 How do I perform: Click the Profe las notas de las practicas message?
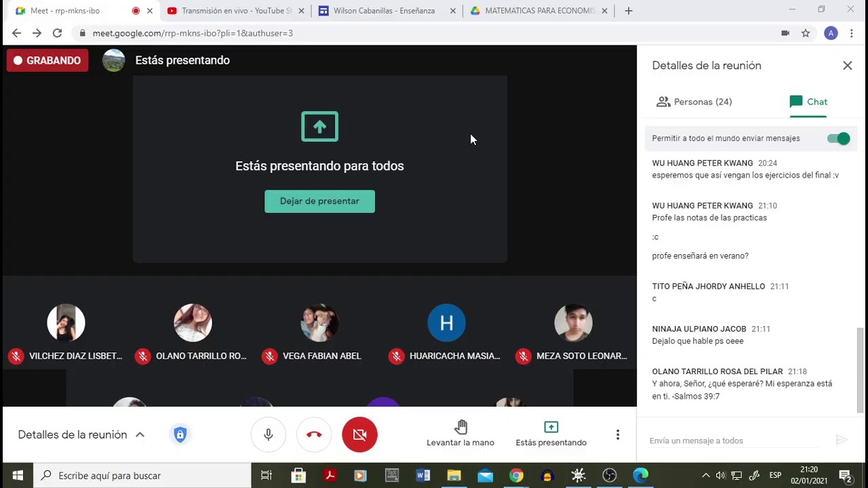pos(709,218)
